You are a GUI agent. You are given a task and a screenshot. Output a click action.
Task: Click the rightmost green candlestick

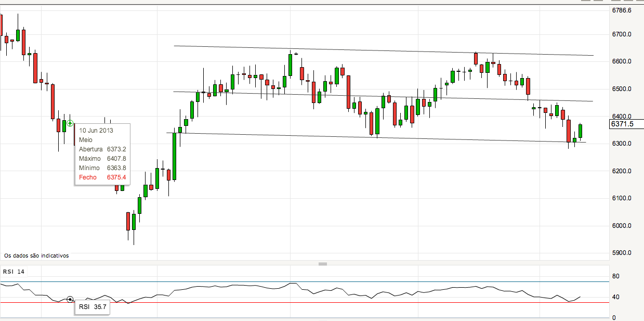(x=580, y=131)
